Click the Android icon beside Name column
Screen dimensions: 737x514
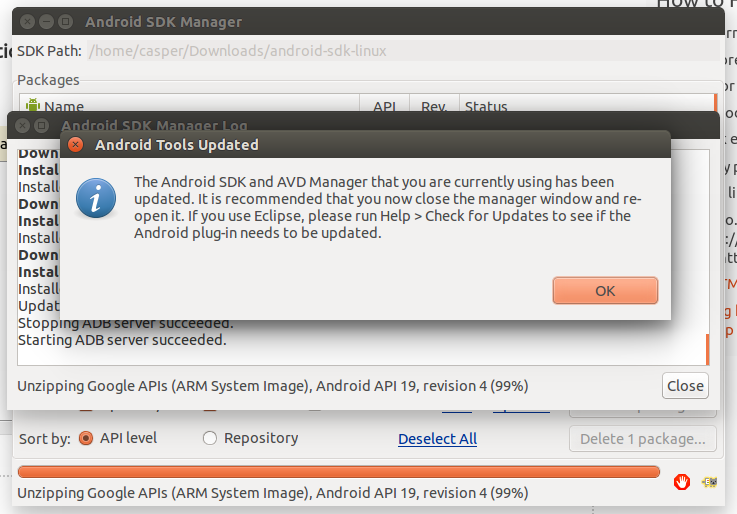pyautogui.click(x=32, y=105)
